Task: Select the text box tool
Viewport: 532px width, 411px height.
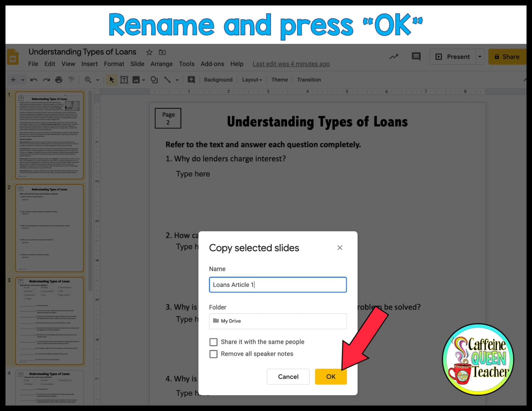Action: pos(124,80)
